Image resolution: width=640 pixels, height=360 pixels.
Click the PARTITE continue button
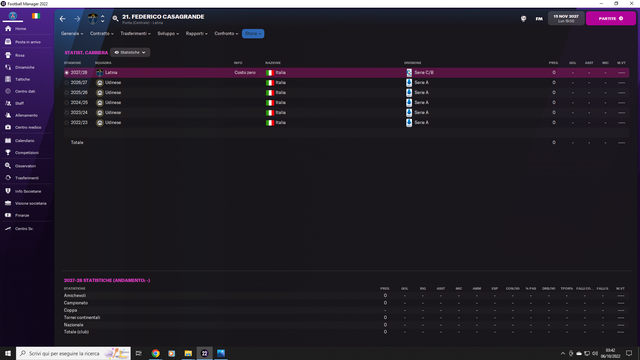(611, 18)
